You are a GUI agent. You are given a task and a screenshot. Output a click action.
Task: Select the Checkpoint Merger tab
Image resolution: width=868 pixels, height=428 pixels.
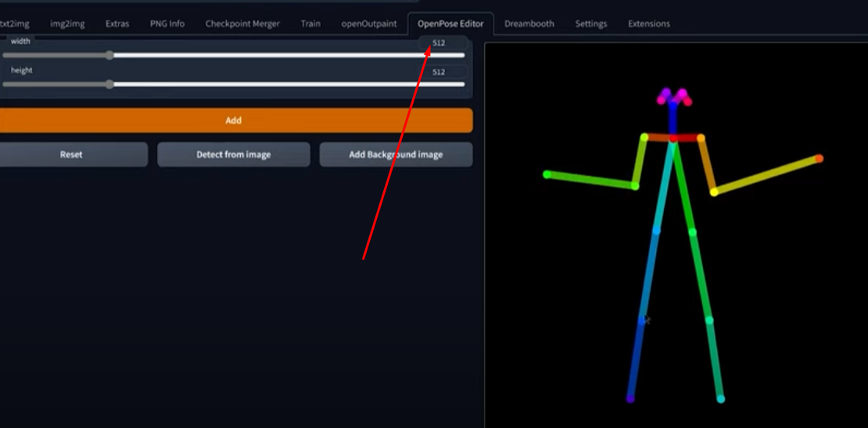[x=242, y=23]
